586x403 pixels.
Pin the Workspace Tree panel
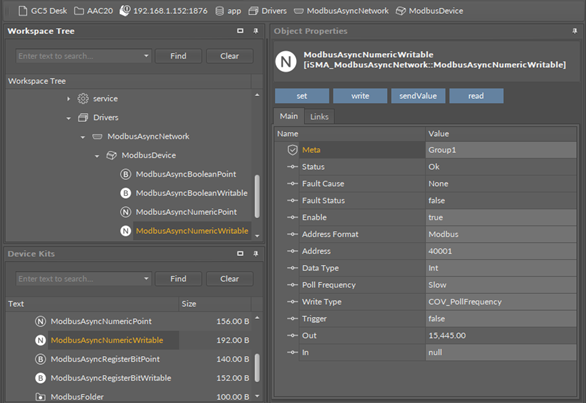pos(256,31)
